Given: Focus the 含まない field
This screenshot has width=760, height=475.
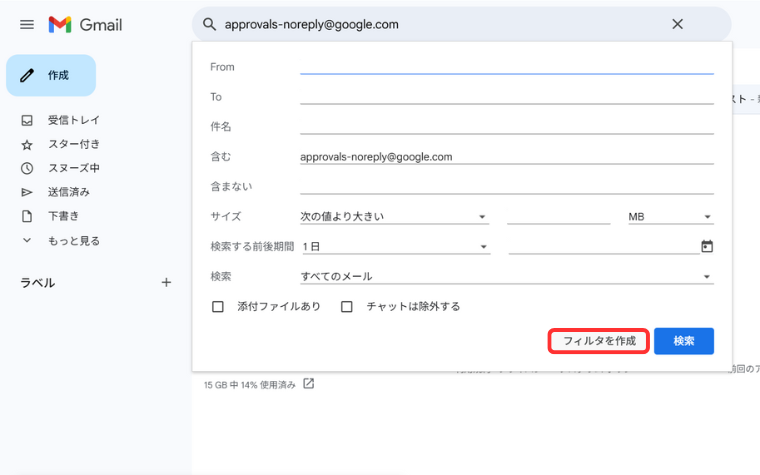Looking at the screenshot, I should [x=507, y=187].
